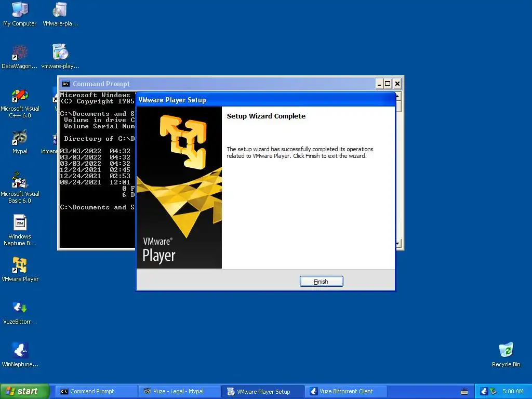
Task: Click 'Volume Serial Num' line in Command Prompt
Action: [99, 126]
